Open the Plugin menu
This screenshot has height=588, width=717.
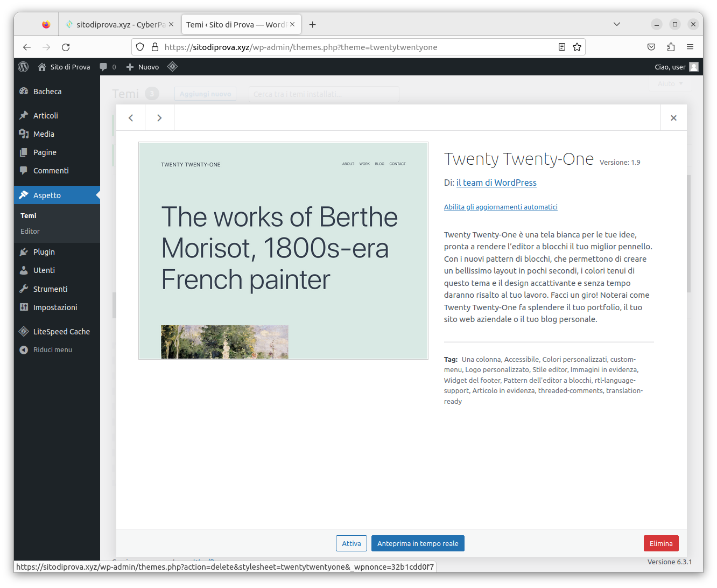[x=57, y=252]
